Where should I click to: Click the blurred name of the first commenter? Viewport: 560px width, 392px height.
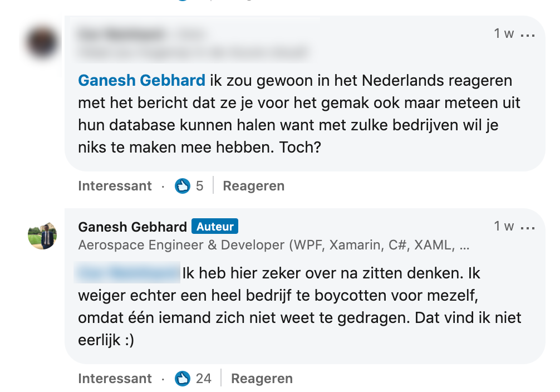pyautogui.click(x=122, y=35)
